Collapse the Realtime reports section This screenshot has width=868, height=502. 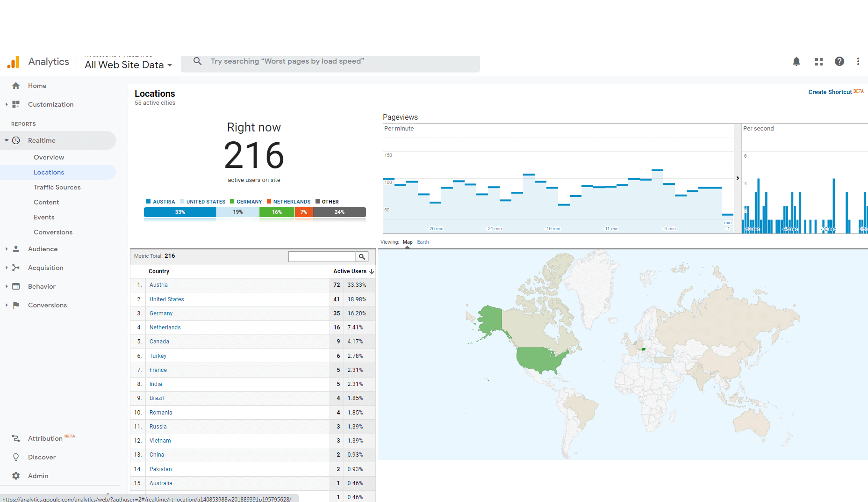[7, 140]
